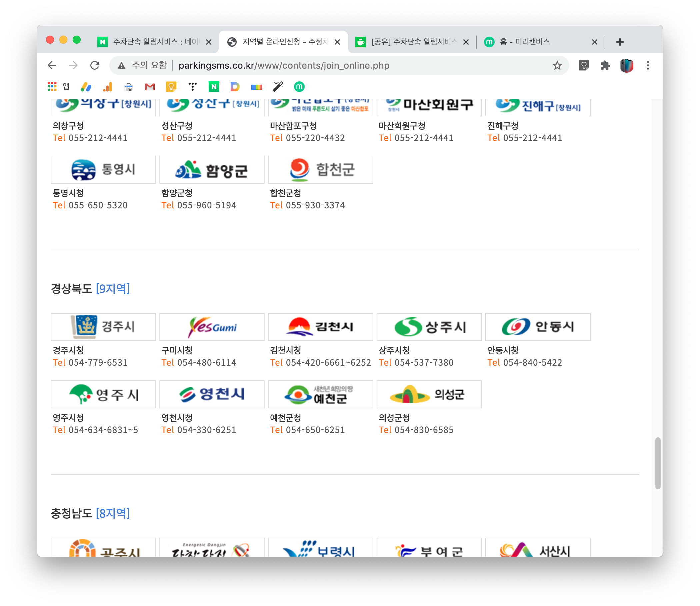
Task: Close the 홈 - 미리캔버스 tab
Action: pyautogui.click(x=594, y=42)
